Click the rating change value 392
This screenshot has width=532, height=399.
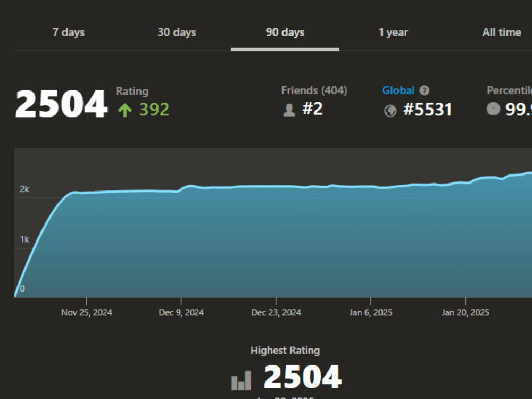point(154,110)
